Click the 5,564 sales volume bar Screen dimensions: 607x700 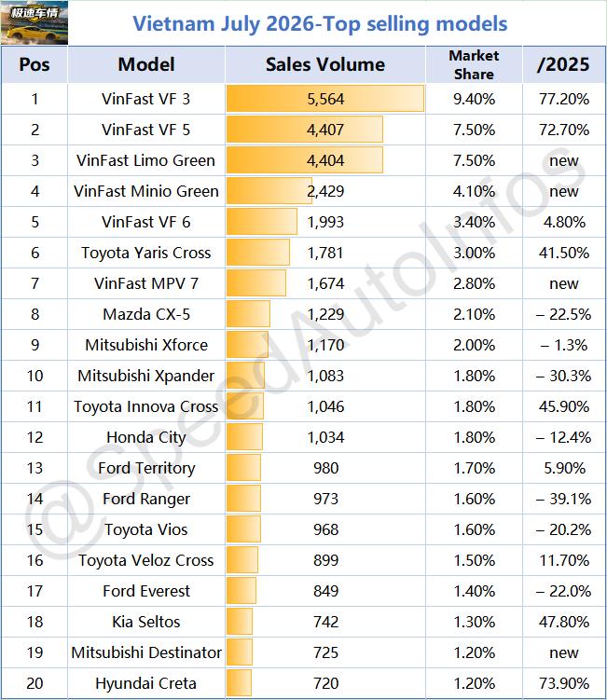click(325, 99)
